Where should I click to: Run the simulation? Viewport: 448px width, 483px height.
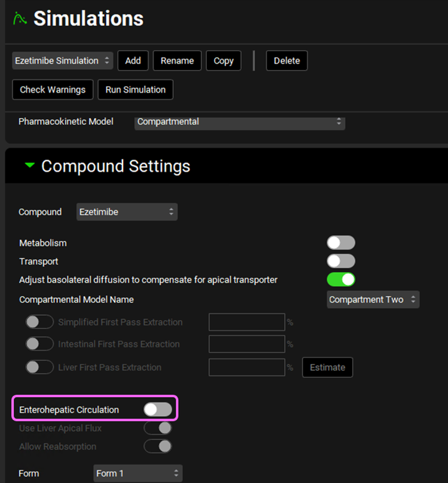pyautogui.click(x=136, y=90)
